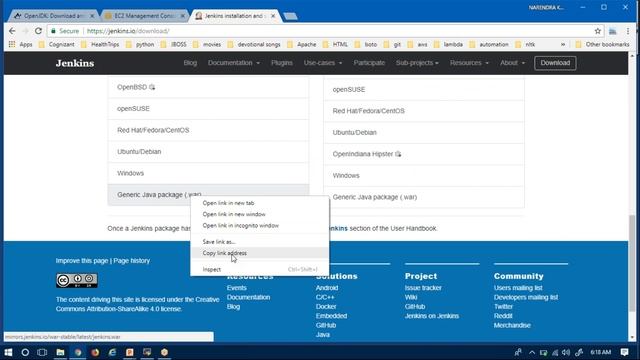Screen dimensions: 640x360
Task: Open the automation bookmark folder
Action: pos(489,44)
